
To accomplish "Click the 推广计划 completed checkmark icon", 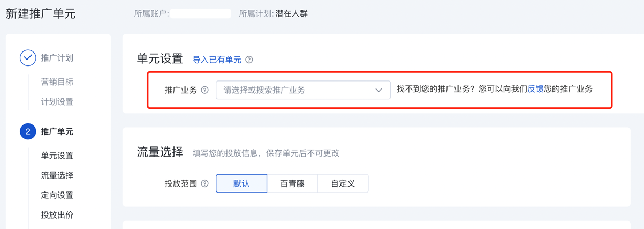I will click(x=28, y=58).
